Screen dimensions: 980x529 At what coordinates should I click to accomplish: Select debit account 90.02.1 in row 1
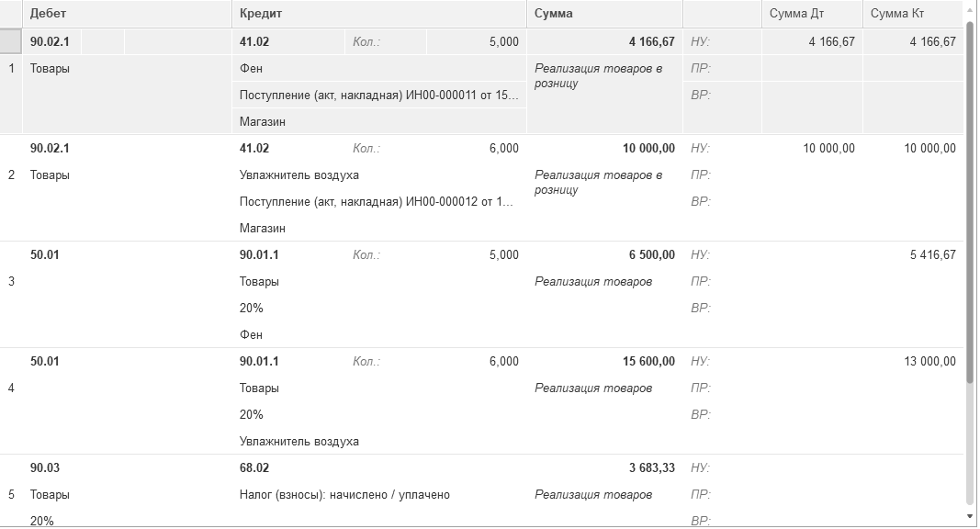pos(51,42)
